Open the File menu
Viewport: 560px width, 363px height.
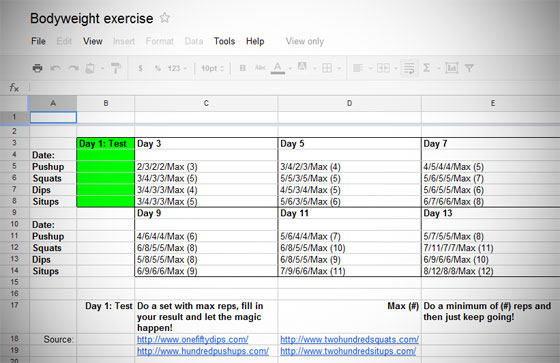pyautogui.click(x=38, y=41)
